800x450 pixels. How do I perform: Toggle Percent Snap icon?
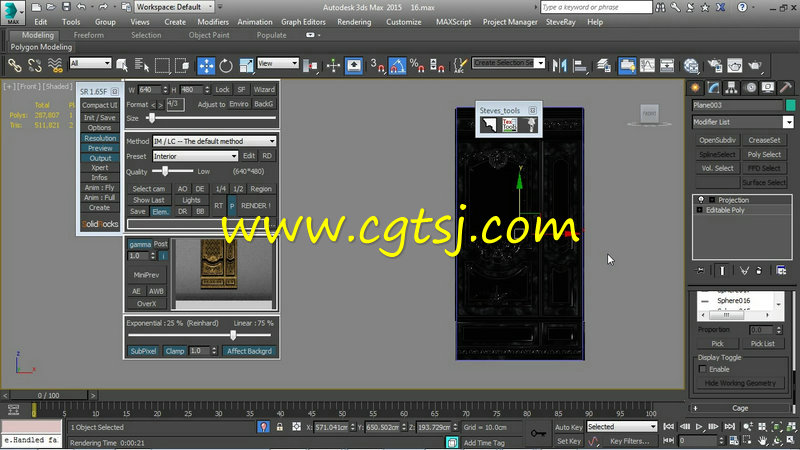coord(417,66)
